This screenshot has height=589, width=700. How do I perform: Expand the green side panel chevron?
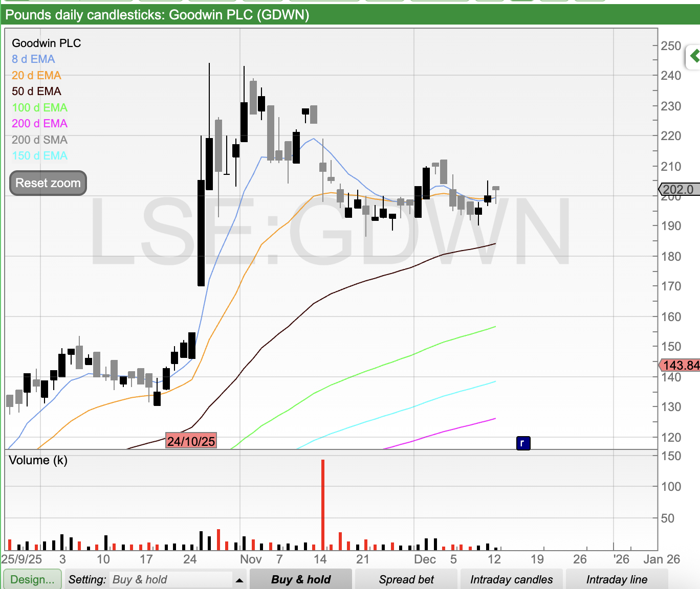694,56
